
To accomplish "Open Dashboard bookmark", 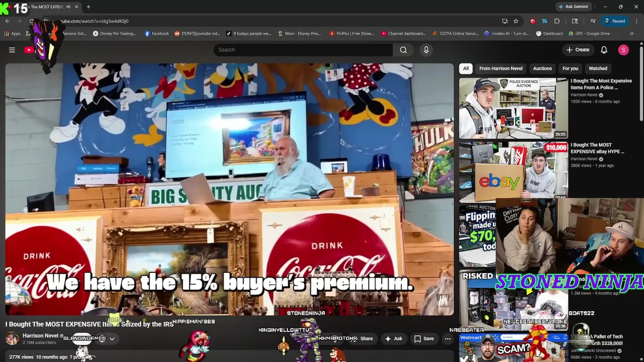I will point(549,34).
